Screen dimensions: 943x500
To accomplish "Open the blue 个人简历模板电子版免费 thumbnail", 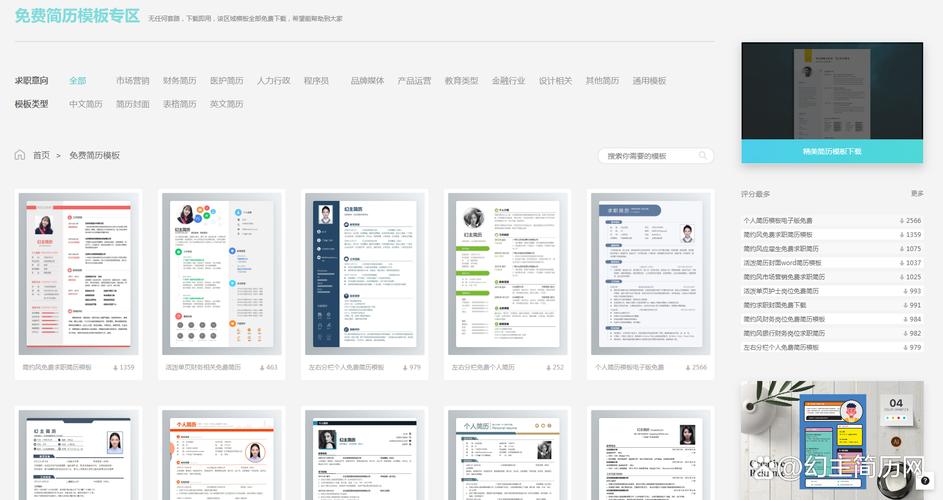I will click(x=651, y=274).
